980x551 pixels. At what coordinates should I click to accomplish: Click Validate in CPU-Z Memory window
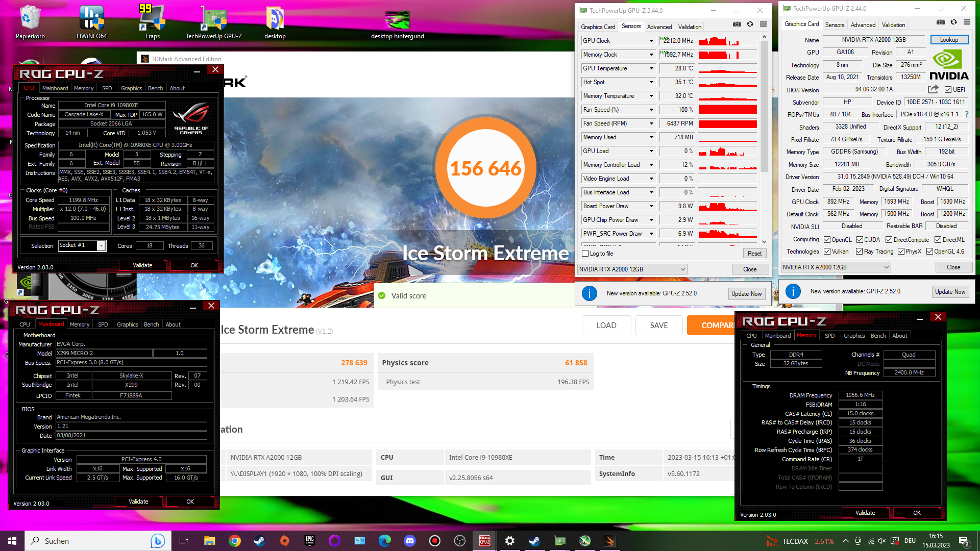pyautogui.click(x=865, y=513)
